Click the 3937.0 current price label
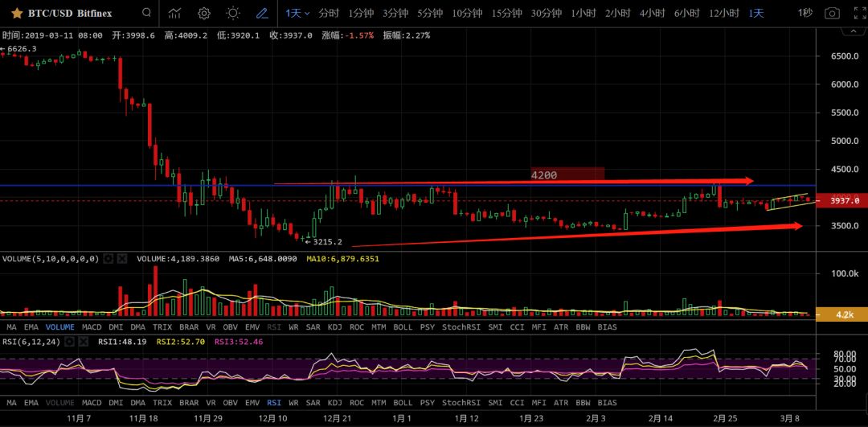This screenshot has width=868, height=427. 839,201
